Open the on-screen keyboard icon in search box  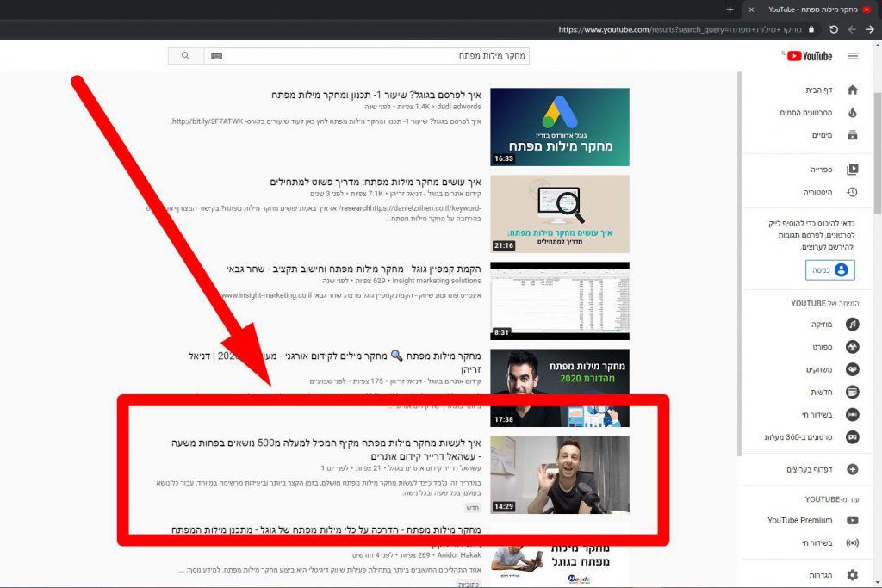pyautogui.click(x=216, y=56)
